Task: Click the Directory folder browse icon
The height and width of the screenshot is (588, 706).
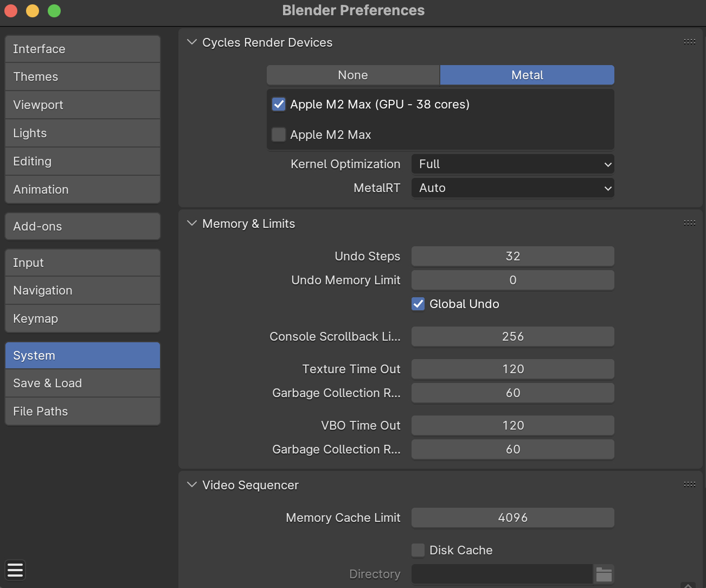Action: coord(604,574)
